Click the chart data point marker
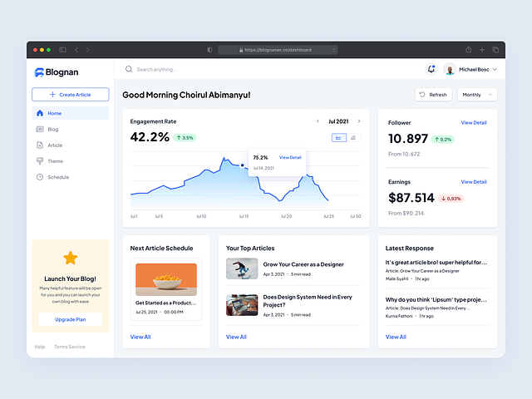The image size is (532, 399). pyautogui.click(x=242, y=165)
